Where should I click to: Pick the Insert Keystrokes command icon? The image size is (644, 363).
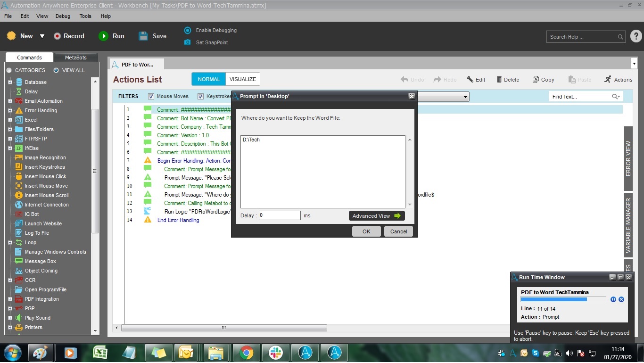click(19, 167)
